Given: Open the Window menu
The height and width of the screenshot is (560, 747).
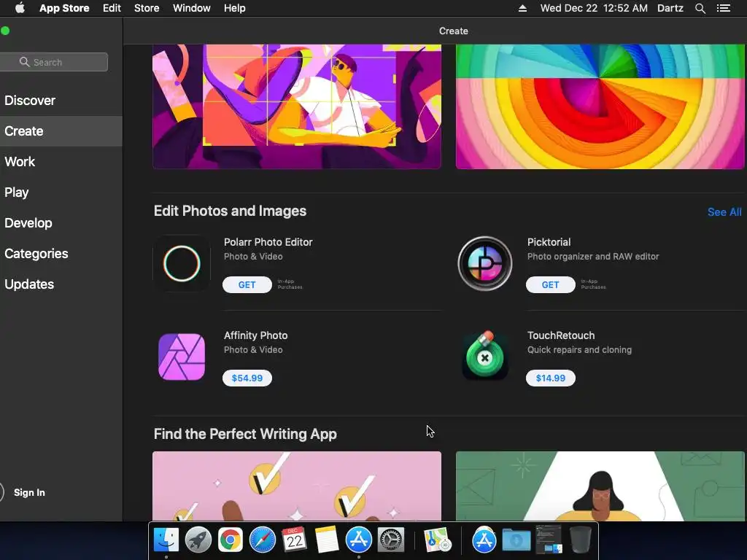Looking at the screenshot, I should [192, 8].
